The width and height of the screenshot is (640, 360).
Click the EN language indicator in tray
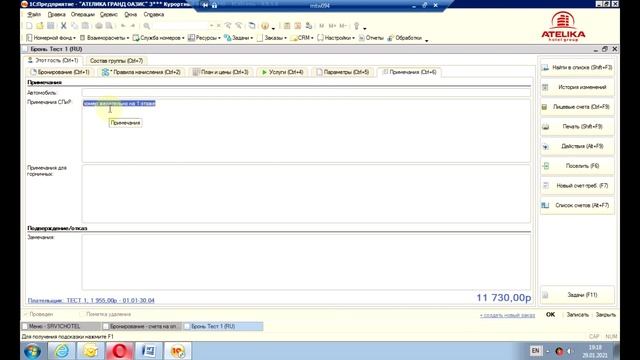pos(535,350)
